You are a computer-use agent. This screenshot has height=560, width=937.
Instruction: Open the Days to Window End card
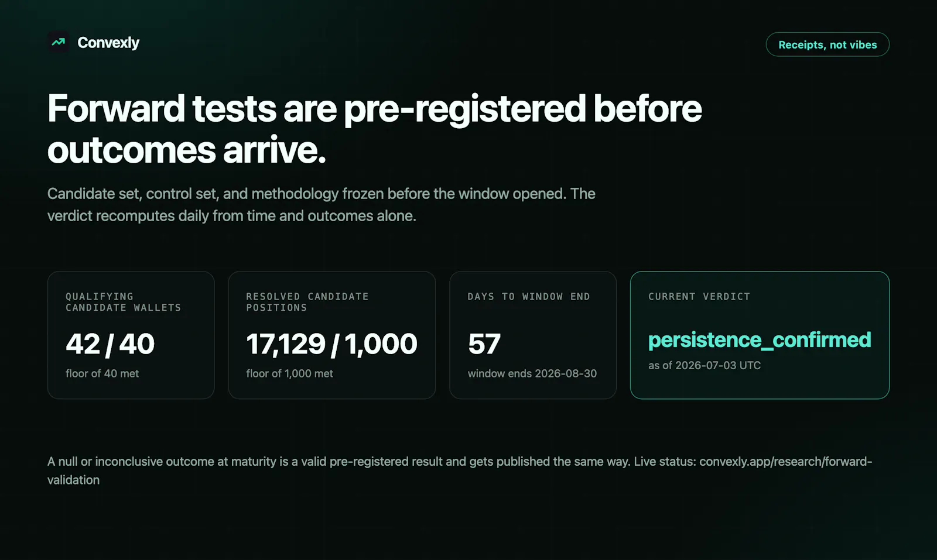pyautogui.click(x=533, y=335)
